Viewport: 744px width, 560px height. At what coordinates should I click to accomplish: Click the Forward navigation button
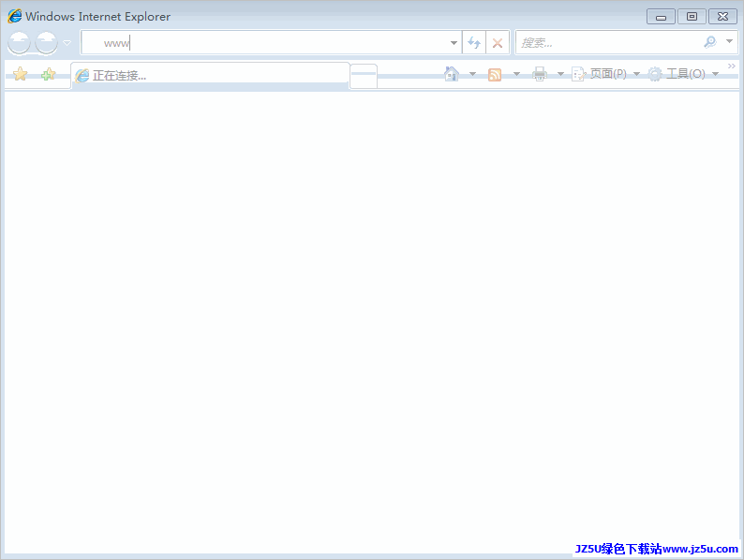click(x=47, y=43)
